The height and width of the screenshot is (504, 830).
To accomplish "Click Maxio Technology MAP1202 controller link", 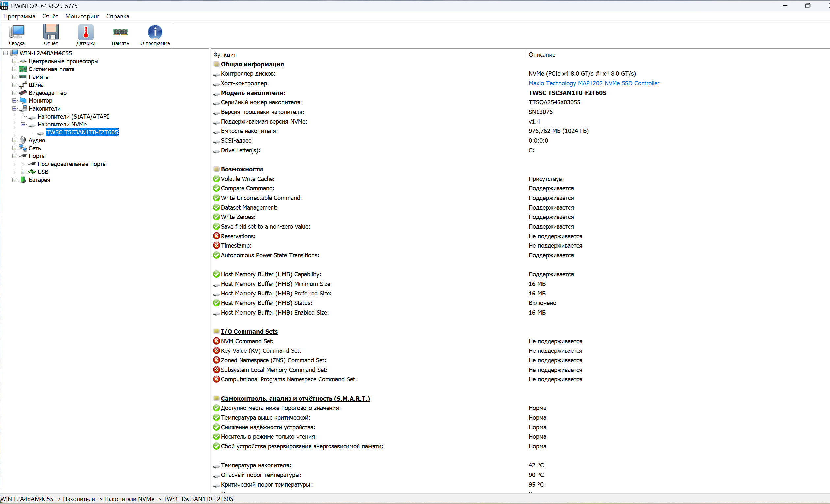I will [593, 83].
